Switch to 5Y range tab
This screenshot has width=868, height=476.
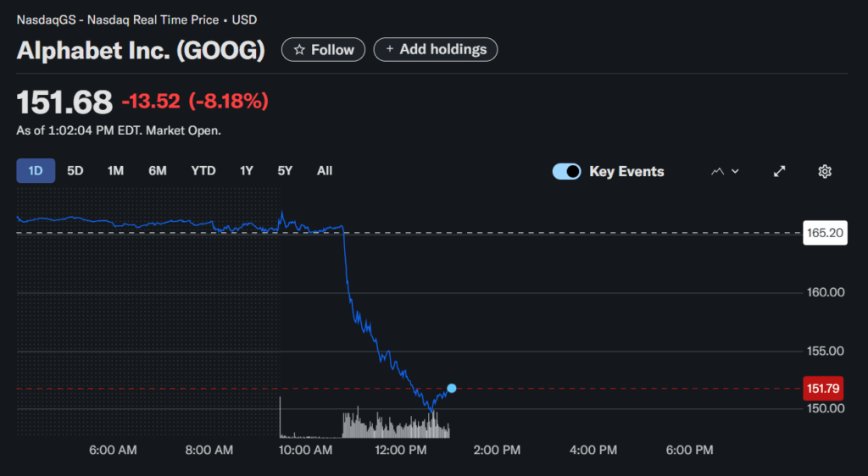point(285,170)
